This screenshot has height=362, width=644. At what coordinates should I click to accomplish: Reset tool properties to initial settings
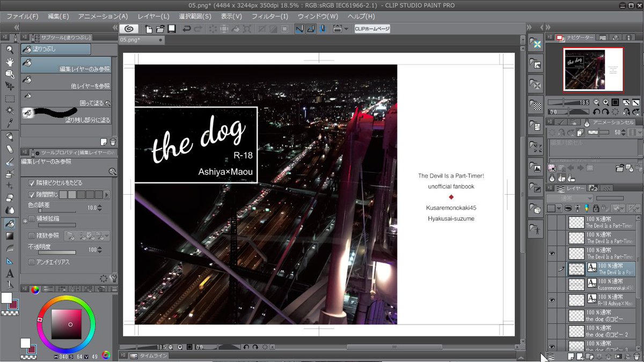pos(104,278)
